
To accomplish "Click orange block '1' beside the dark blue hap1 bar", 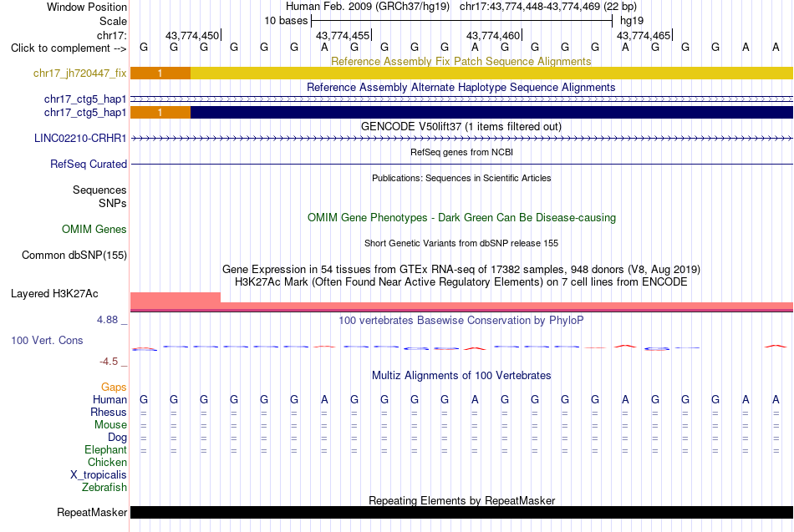I will 160,113.
